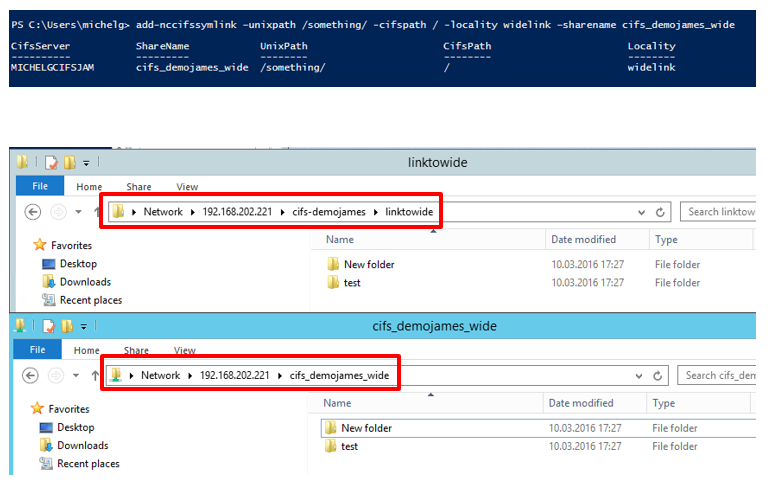The image size is (776, 483).
Task: Select Recent places in linktowide navigation pane
Action: click(91, 300)
